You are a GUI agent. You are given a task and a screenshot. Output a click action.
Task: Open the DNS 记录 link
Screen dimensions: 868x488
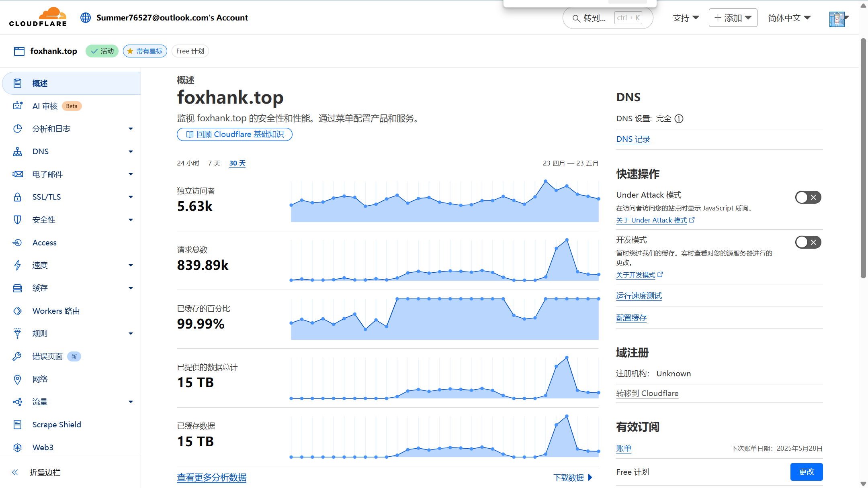coord(633,139)
